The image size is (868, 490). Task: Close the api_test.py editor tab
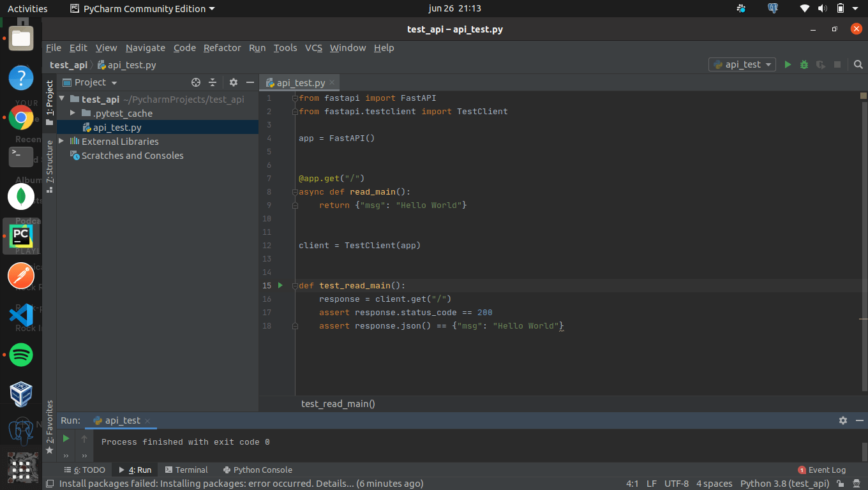332,83
